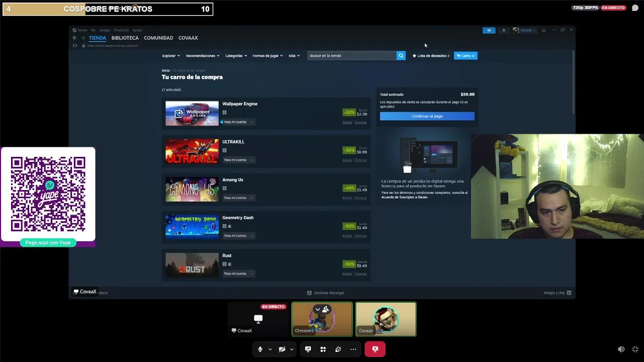Screen dimensions: 644x362
Task: Click the Steam store URL bar
Action: tap(113, 46)
